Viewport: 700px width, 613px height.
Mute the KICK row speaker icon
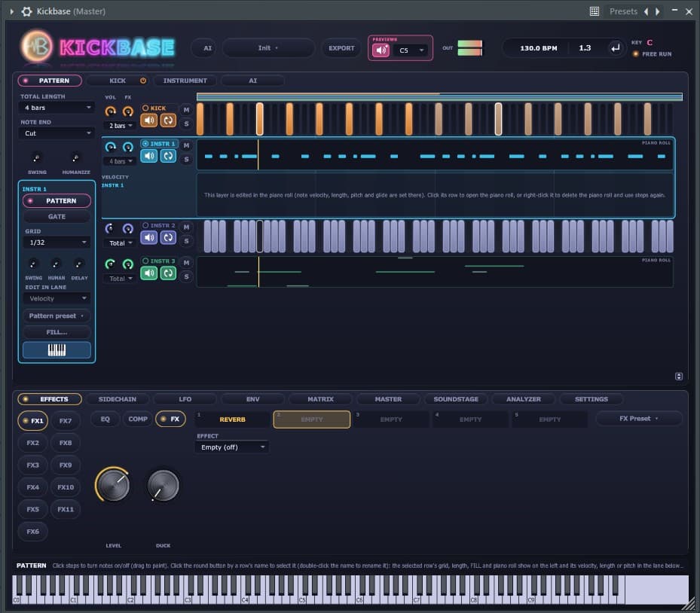pyautogui.click(x=149, y=120)
